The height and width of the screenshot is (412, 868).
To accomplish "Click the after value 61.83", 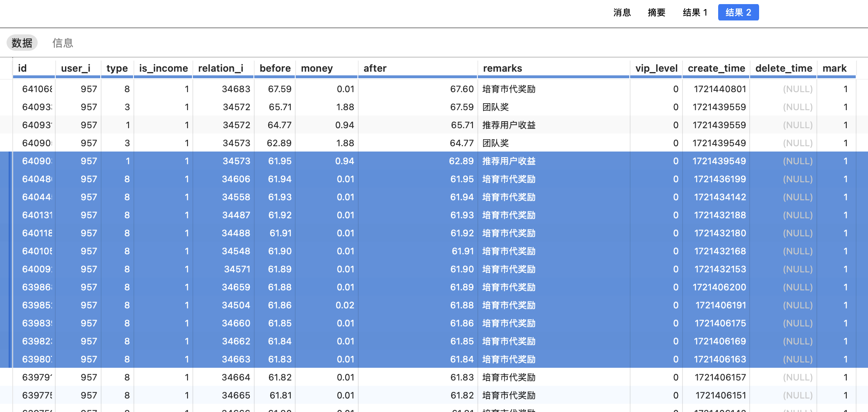I will click(x=462, y=378).
